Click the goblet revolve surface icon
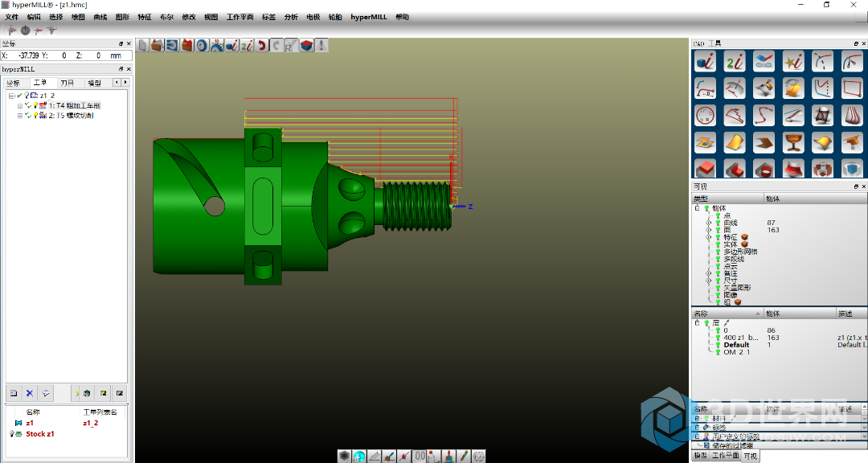 pos(793,143)
